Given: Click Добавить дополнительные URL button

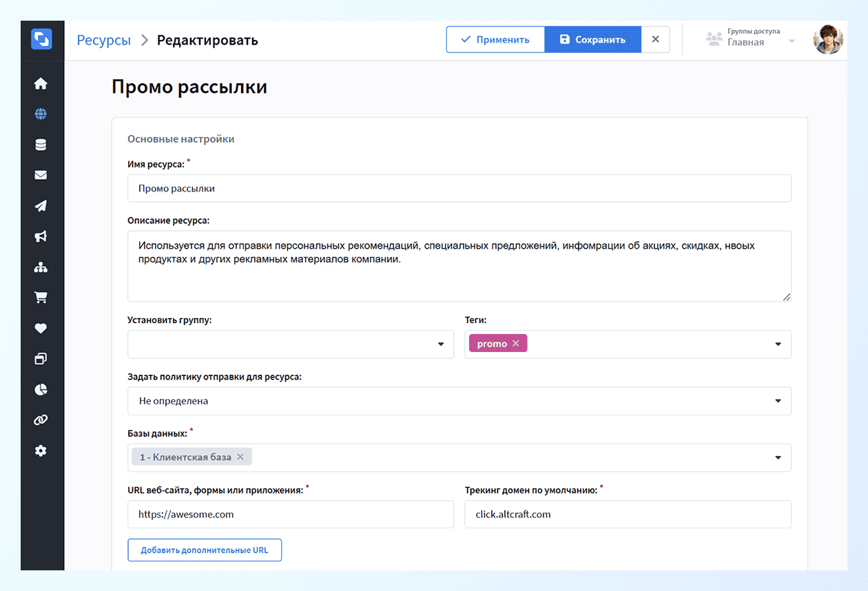Looking at the screenshot, I should (x=205, y=550).
